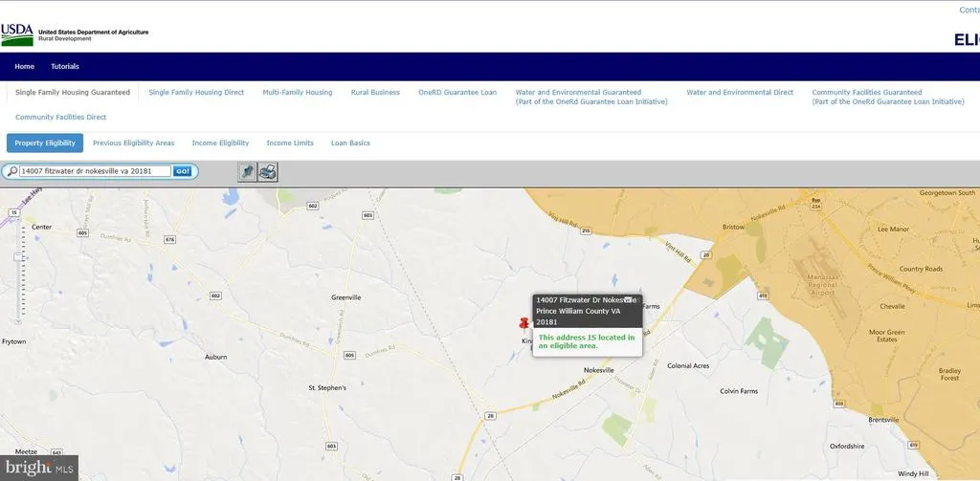Image resolution: width=980 pixels, height=481 pixels.
Task: Click the USDA logo
Action: pos(17,35)
